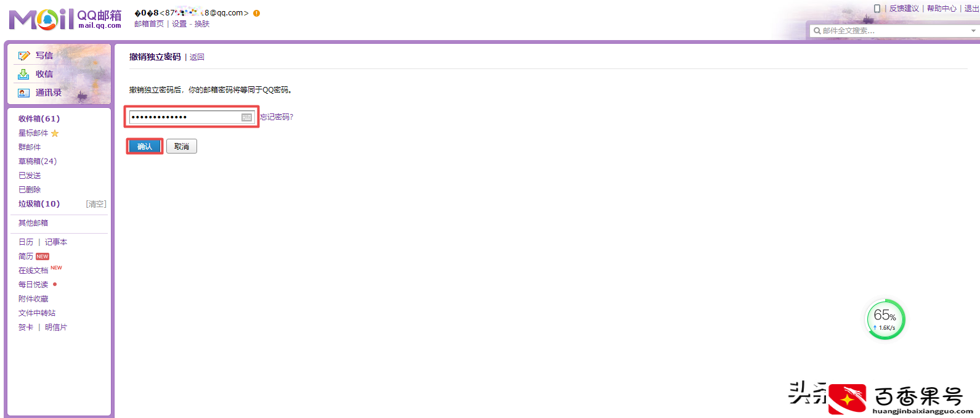Click 清空 to empty the trash folder
Screen dimensions: 980x418
pyautogui.click(x=96, y=204)
